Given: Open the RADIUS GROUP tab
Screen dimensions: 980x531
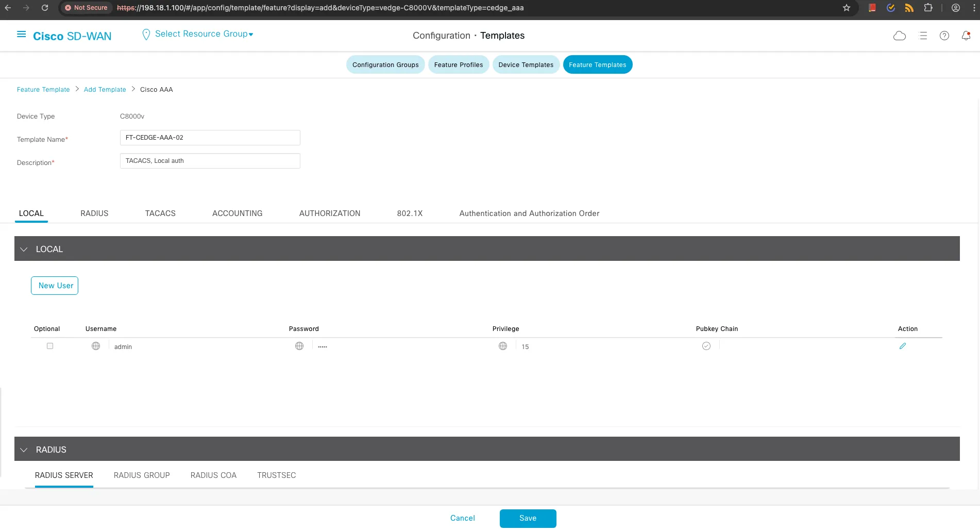Looking at the screenshot, I should (142, 475).
